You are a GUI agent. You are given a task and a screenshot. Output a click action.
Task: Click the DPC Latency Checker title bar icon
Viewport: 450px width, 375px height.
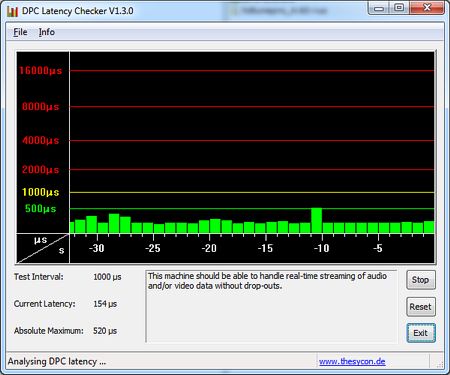click(x=12, y=11)
